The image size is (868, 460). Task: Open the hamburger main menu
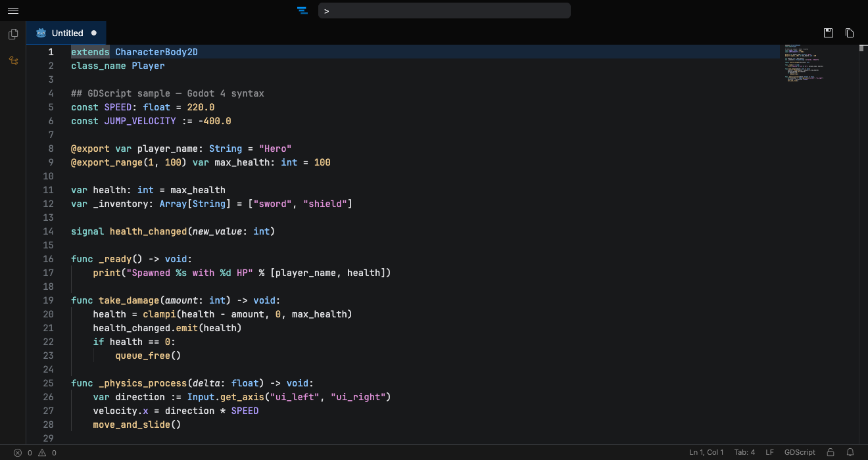[13, 11]
